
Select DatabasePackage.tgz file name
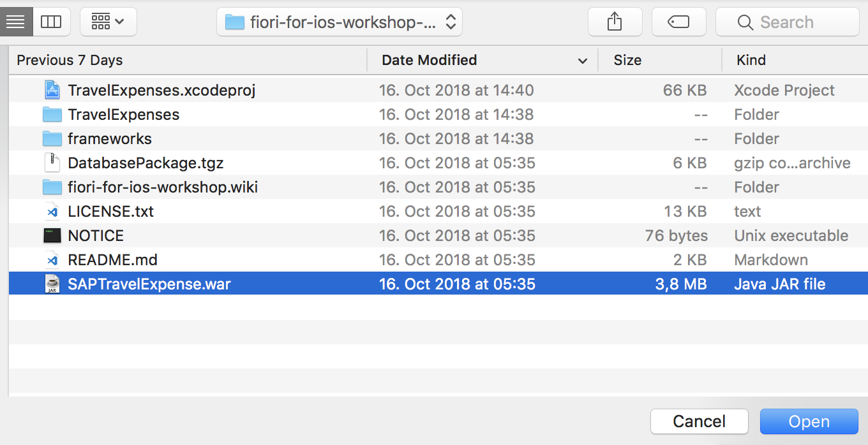point(146,163)
